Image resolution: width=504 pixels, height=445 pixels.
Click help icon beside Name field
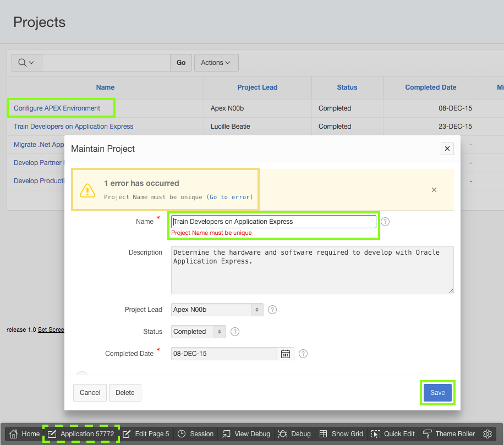click(385, 222)
